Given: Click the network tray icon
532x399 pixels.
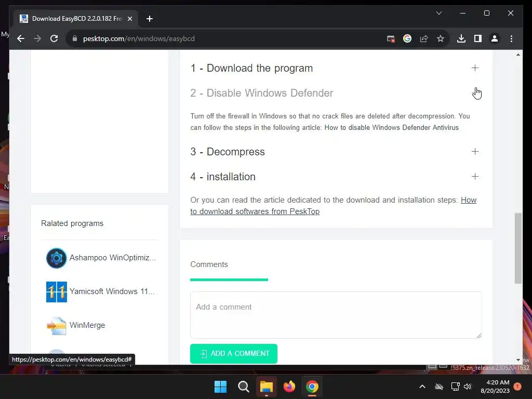Looking at the screenshot, I should click(x=455, y=387).
